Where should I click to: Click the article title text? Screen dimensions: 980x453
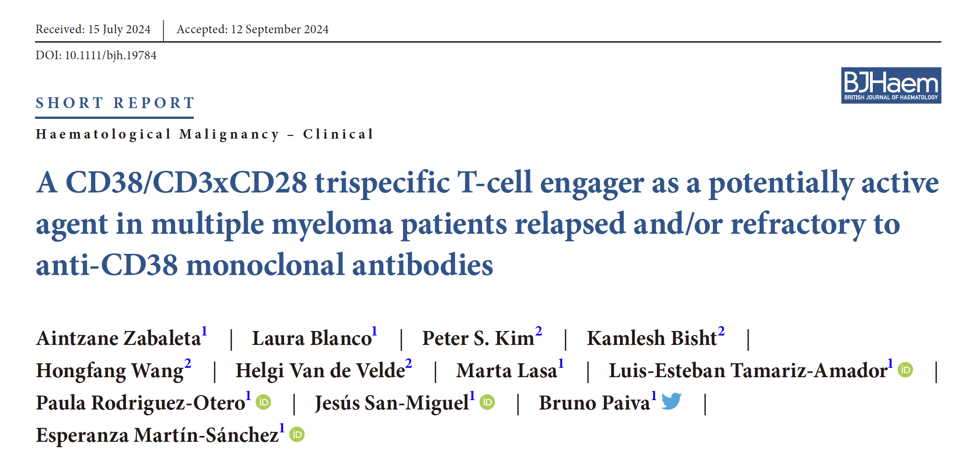click(487, 223)
